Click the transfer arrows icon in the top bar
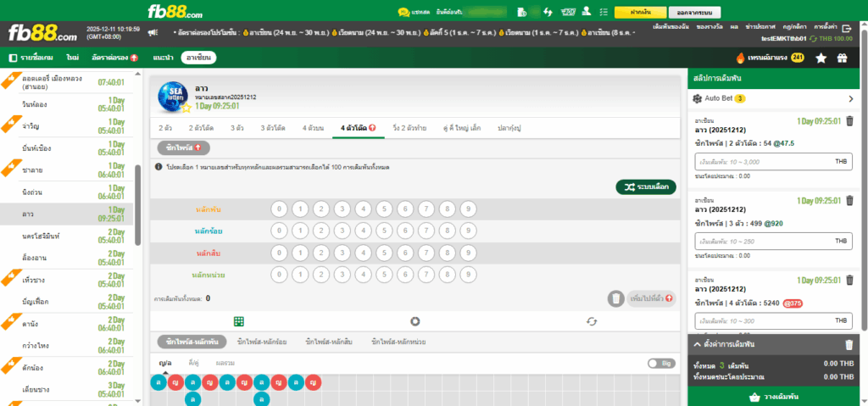Screen dimensions: 868x406 (x=548, y=12)
